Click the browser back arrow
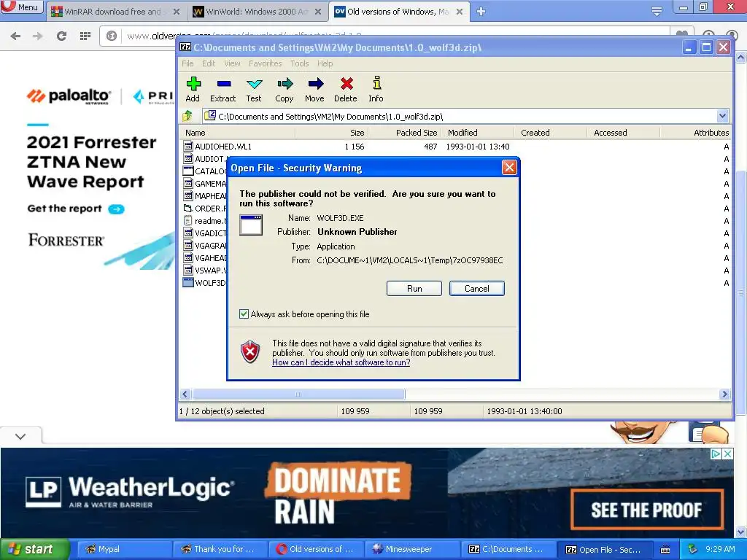This screenshot has height=560, width=747. 16,36
